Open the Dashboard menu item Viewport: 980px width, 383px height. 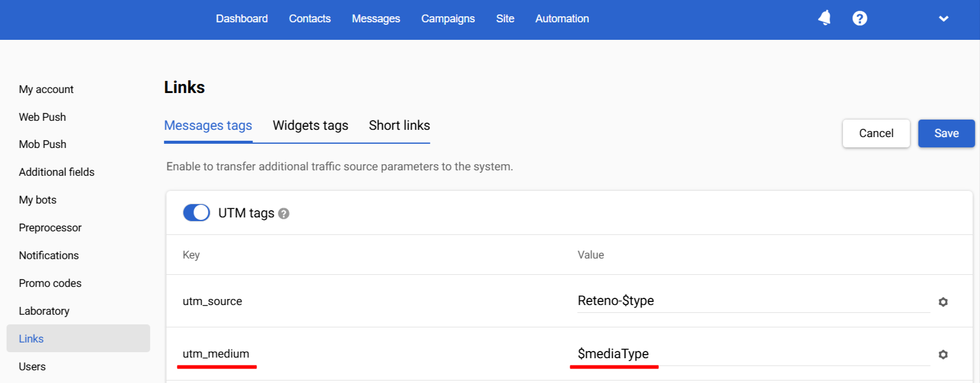242,19
